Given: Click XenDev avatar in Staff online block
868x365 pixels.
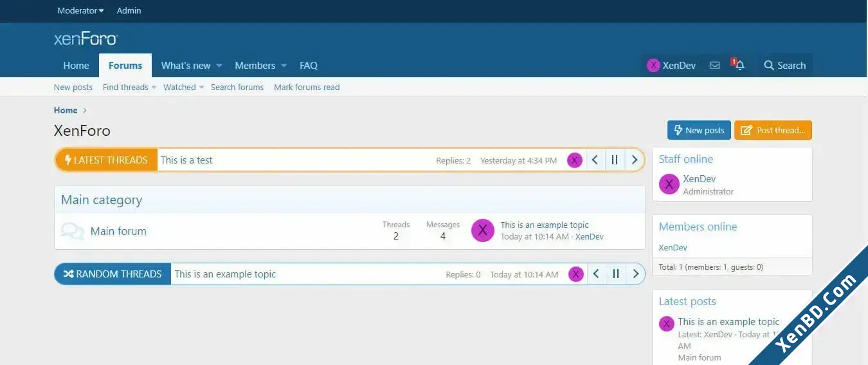Looking at the screenshot, I should [669, 185].
